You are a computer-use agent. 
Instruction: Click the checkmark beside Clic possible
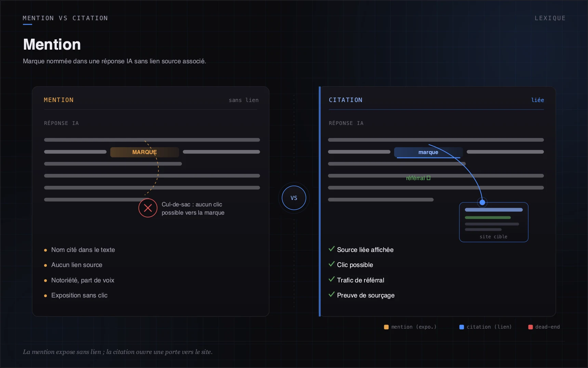[331, 264]
